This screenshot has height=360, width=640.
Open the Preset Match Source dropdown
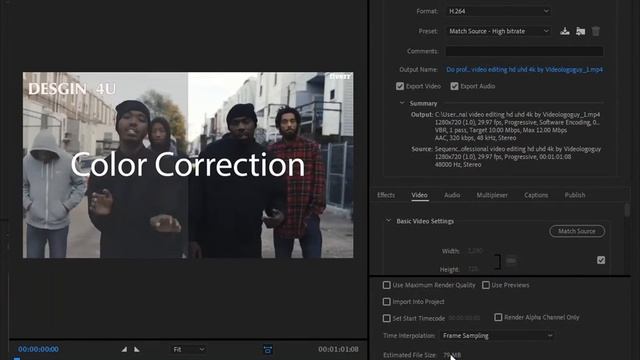[x=498, y=31]
